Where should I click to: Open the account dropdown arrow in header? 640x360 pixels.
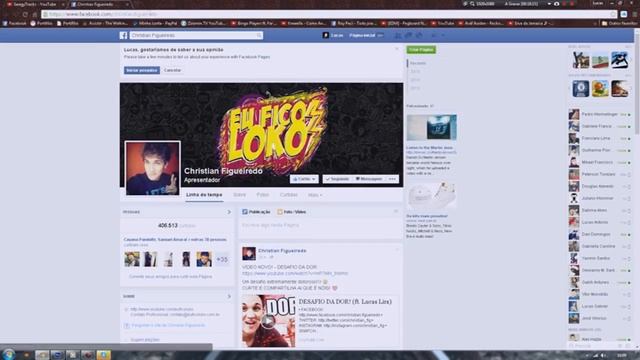(443, 36)
